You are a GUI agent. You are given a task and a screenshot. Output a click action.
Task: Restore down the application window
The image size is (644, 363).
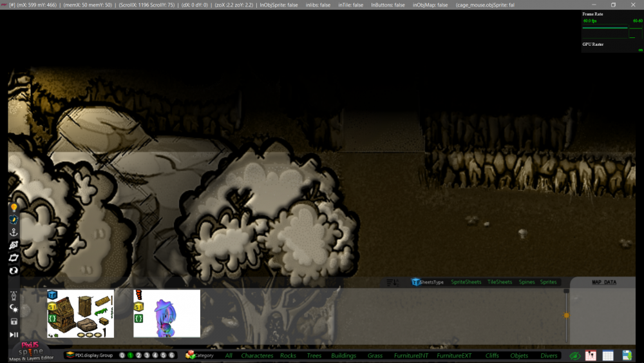(613, 5)
